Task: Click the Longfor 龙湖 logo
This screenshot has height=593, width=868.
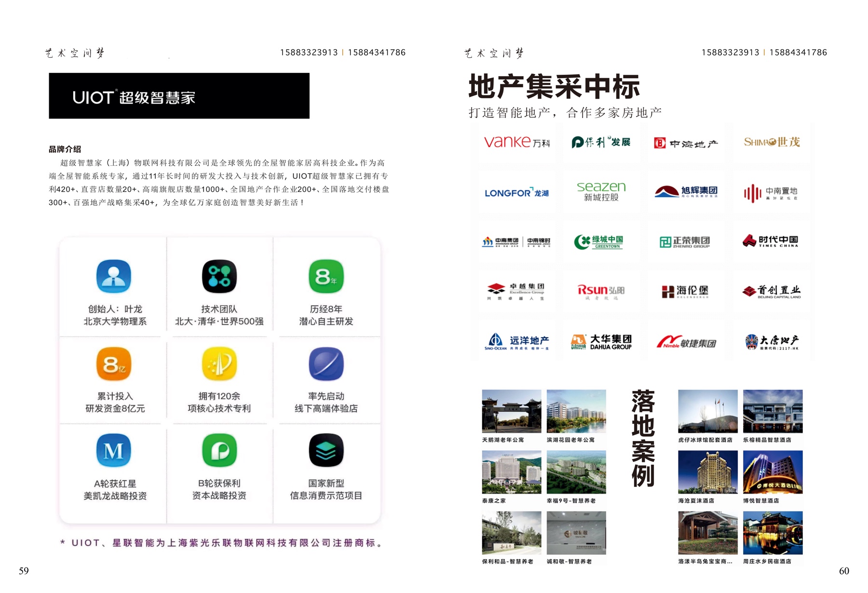Action: pos(516,193)
